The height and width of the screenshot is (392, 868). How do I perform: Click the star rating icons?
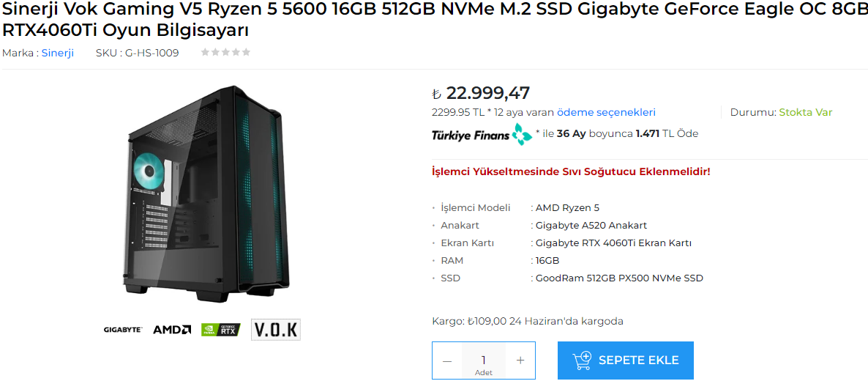point(226,52)
